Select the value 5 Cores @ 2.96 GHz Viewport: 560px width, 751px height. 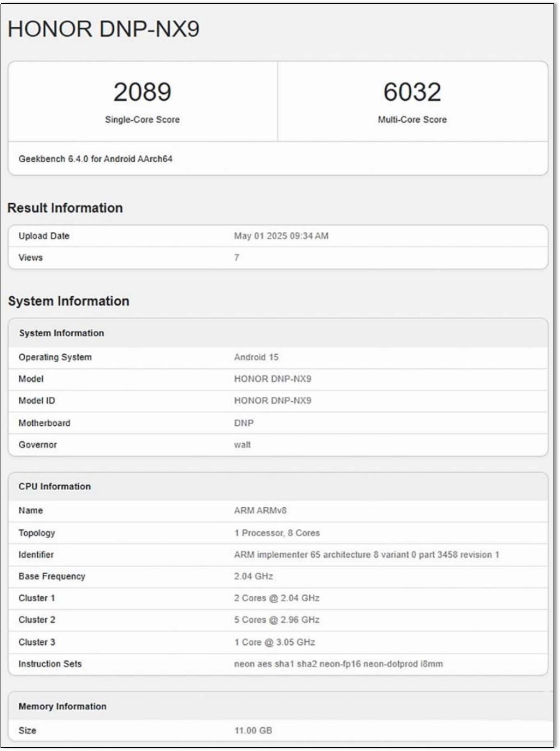(277, 620)
